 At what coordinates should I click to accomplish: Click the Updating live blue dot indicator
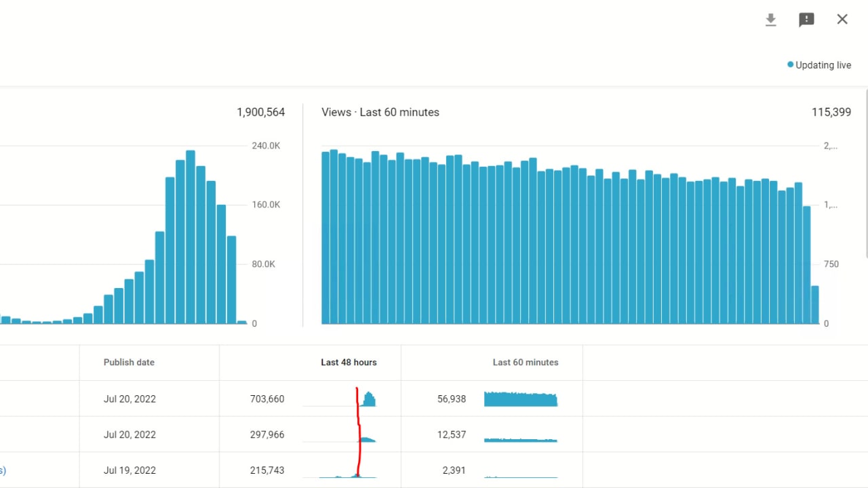790,65
